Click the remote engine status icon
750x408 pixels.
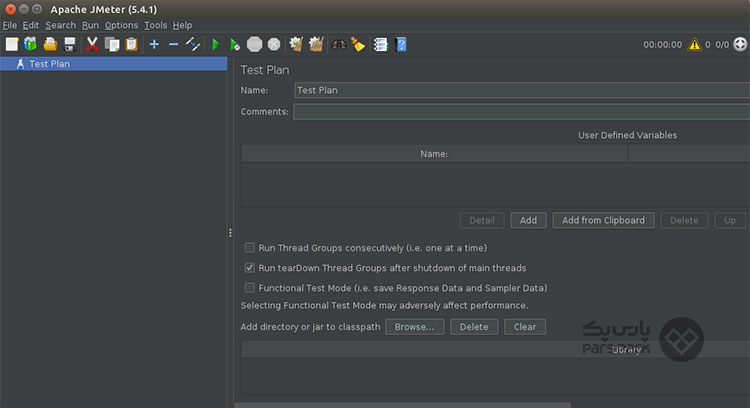740,44
